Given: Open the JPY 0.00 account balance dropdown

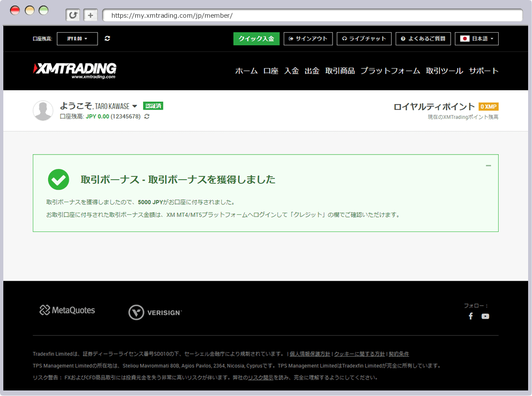Looking at the screenshot, I should (77, 39).
